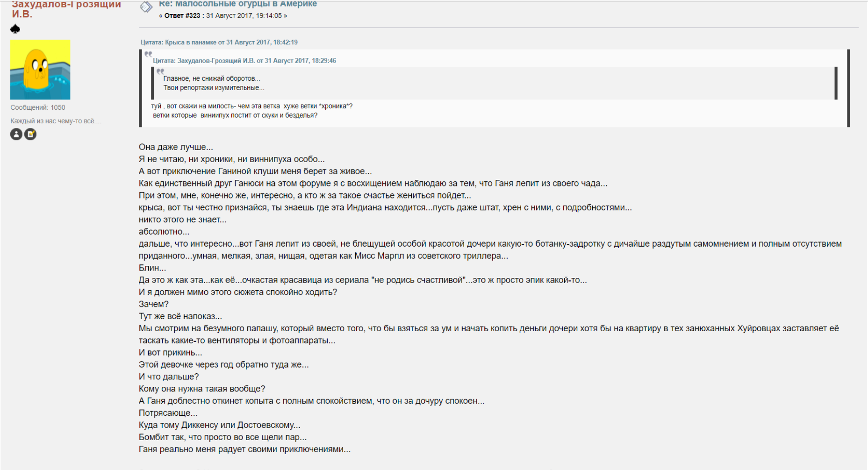
Task: Follow the nested quote link dated 18:29:46
Action: pyautogui.click(x=244, y=61)
